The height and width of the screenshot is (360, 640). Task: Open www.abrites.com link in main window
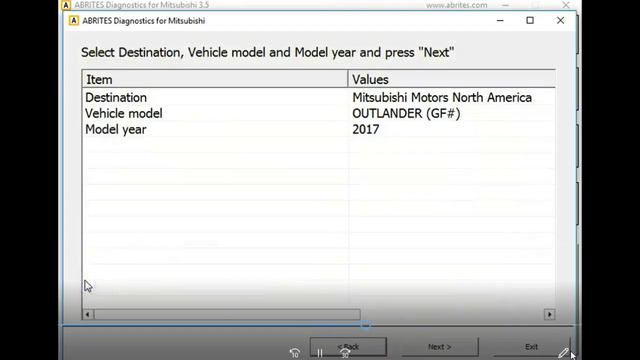[456, 5]
